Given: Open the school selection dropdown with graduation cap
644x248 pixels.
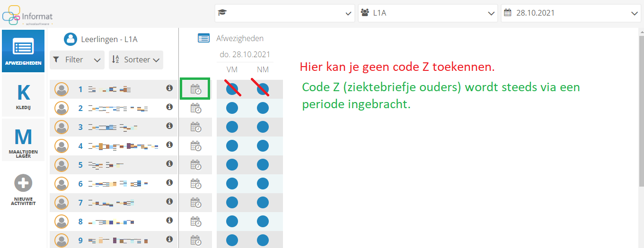Looking at the screenshot, I should pyautogui.click(x=284, y=13).
